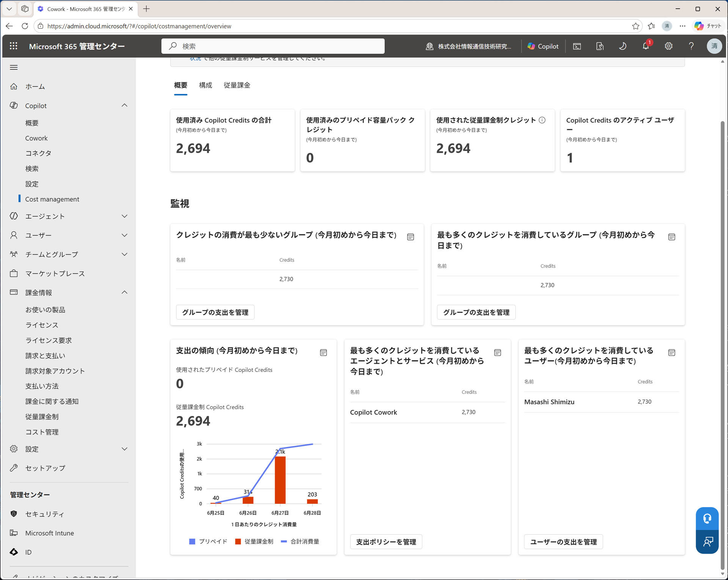Click グループの支出を管理 in least-consuming groups card
Viewport: 728px width, 580px height.
pos(215,312)
